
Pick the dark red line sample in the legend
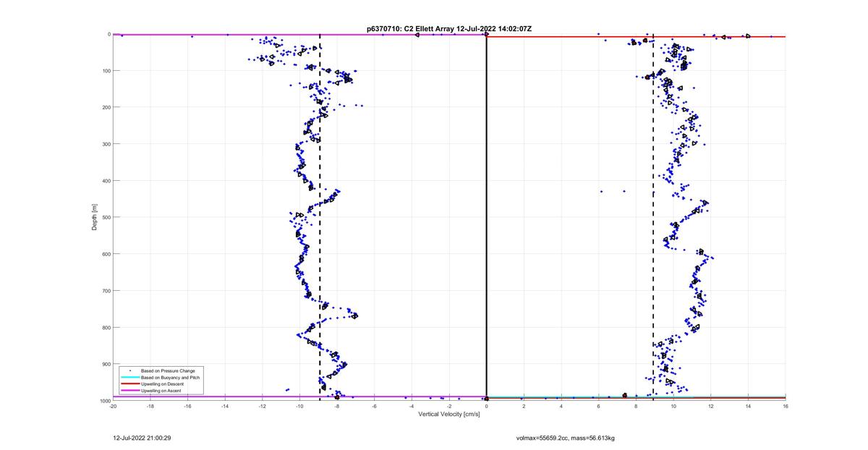pyautogui.click(x=130, y=384)
